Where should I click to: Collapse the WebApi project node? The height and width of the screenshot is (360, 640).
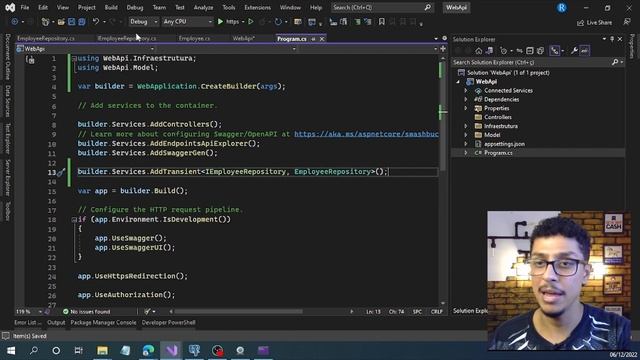click(x=458, y=82)
